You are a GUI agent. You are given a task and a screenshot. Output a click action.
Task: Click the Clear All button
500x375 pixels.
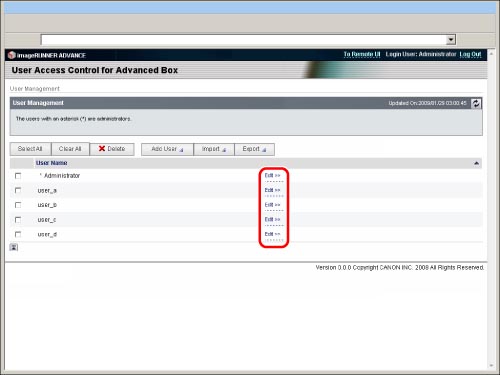(70, 149)
